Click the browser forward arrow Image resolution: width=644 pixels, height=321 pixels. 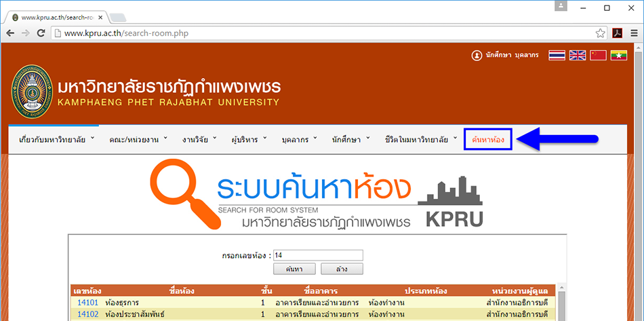pos(26,33)
